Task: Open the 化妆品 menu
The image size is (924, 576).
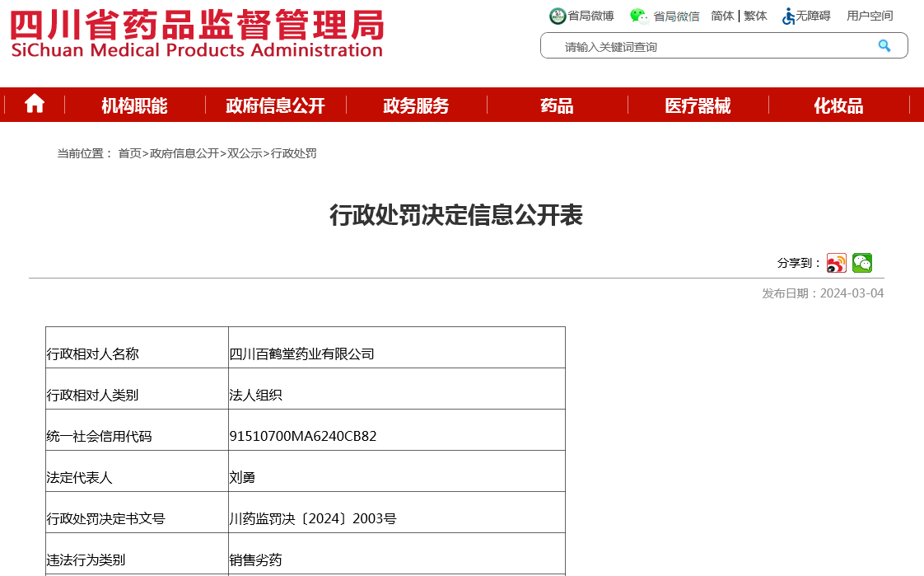Action: tap(838, 105)
